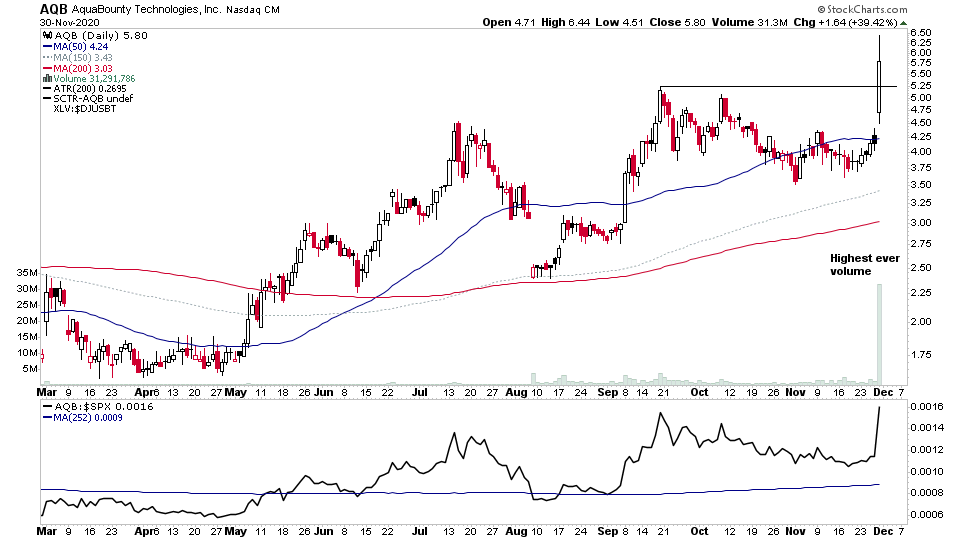Click the red MA(200) line marker in legend
This screenshot has height=540, width=960.
[48, 69]
